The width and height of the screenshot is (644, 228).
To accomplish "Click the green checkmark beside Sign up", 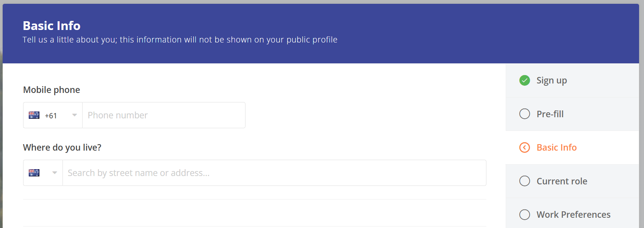I will tap(525, 80).
